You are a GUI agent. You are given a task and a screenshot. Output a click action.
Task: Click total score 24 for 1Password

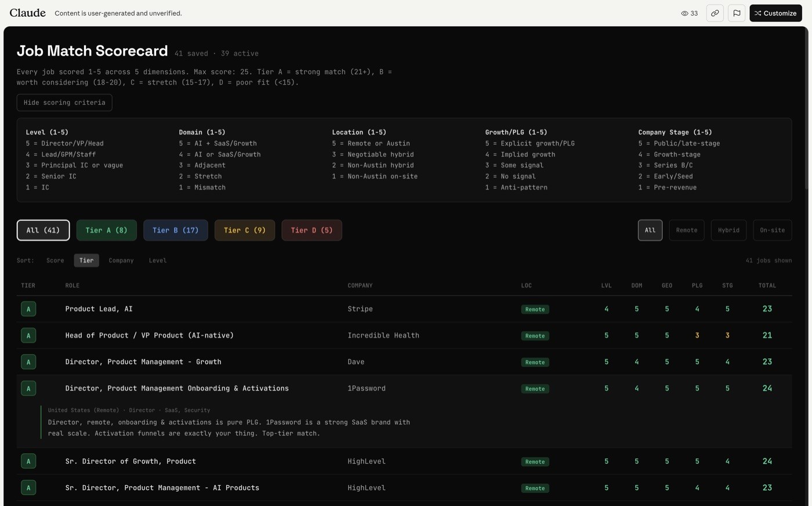pyautogui.click(x=767, y=388)
